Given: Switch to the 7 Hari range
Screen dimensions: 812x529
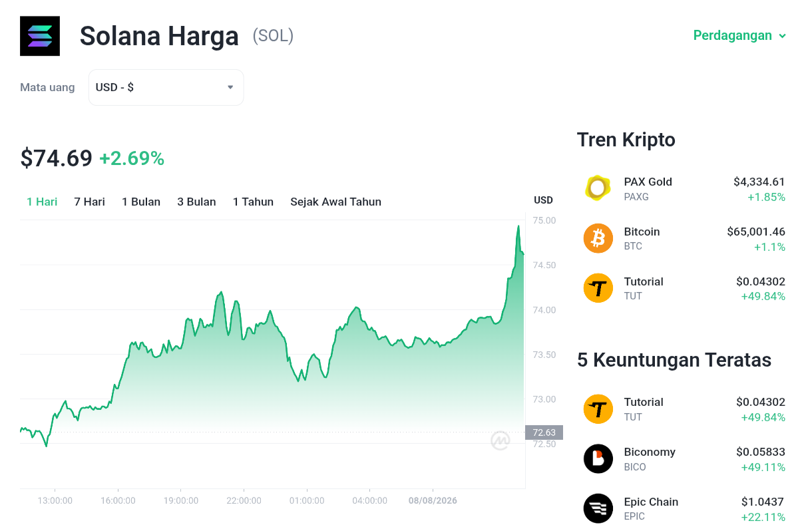Looking at the screenshot, I should [x=89, y=202].
